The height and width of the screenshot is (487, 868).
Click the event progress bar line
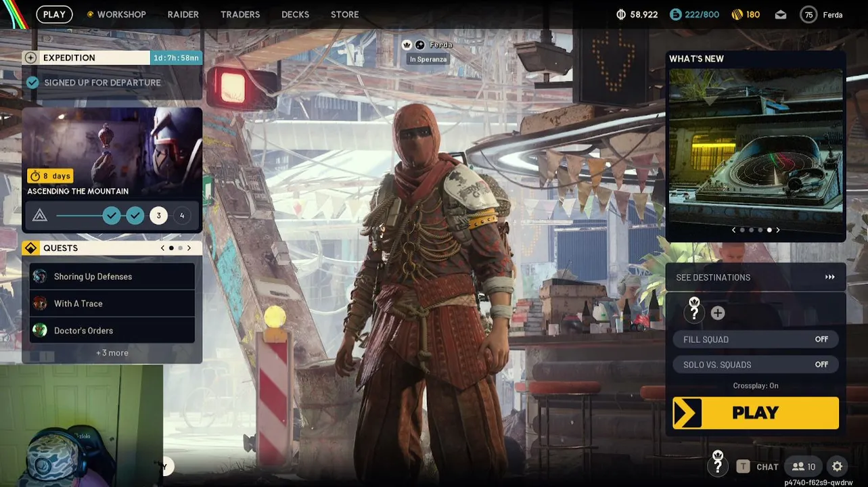78,216
